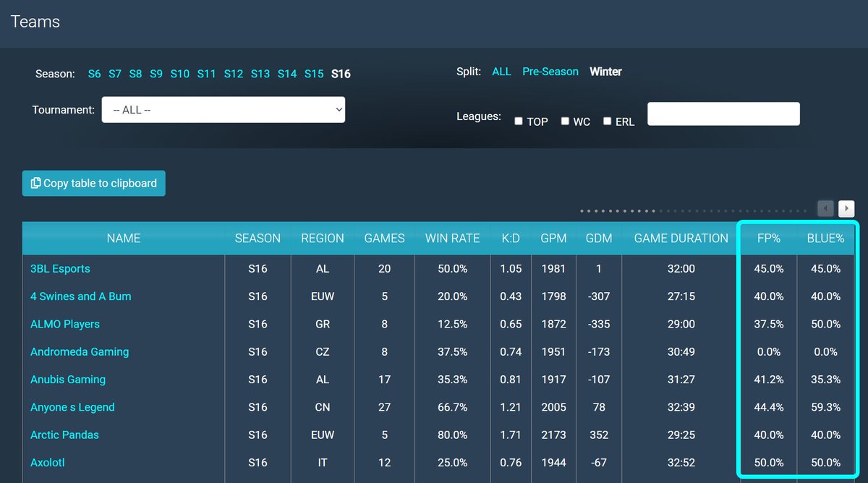Viewport: 868px width, 483px height.
Task: Click the Copy table to clipboard button
Action: pos(94,184)
